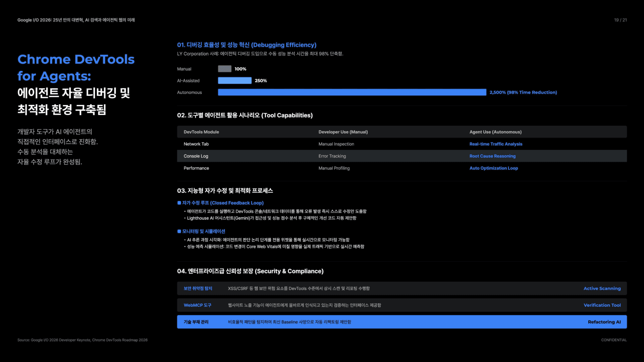Click the 'Active Scanning' label

602,288
